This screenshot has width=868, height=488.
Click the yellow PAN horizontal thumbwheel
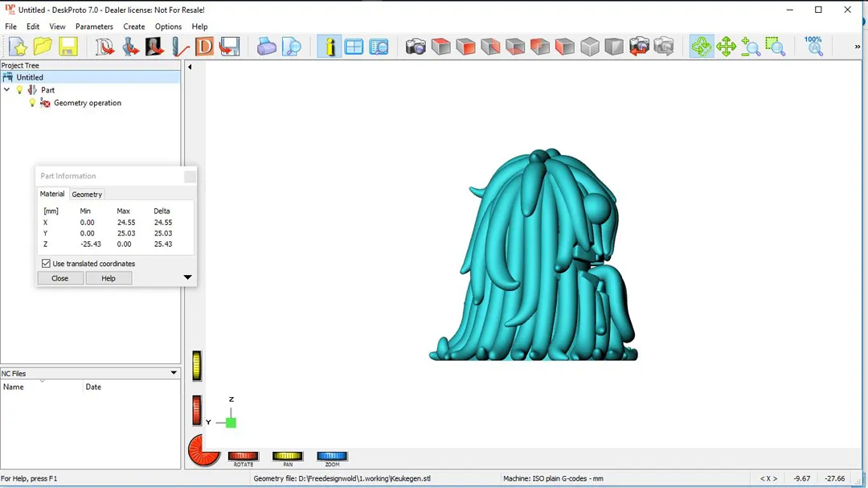[287, 456]
